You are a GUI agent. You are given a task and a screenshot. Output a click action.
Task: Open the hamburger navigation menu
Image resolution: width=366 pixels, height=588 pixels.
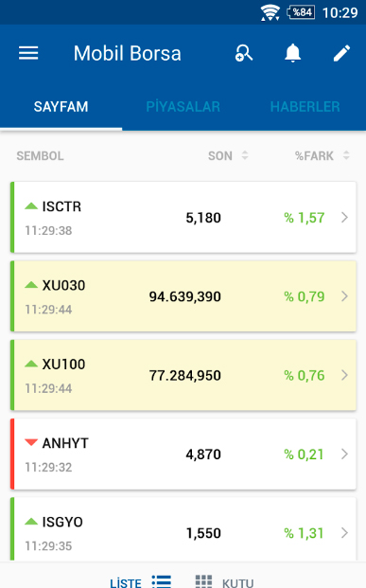28,53
